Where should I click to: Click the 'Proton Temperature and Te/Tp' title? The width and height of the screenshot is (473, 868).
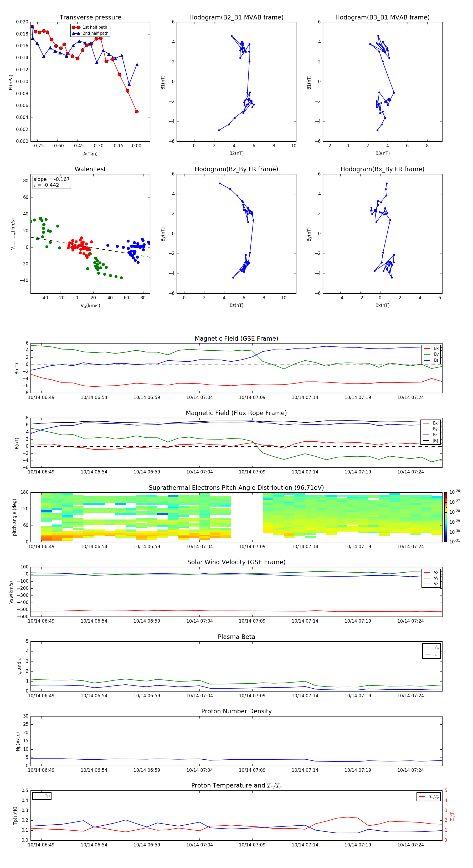point(236,786)
